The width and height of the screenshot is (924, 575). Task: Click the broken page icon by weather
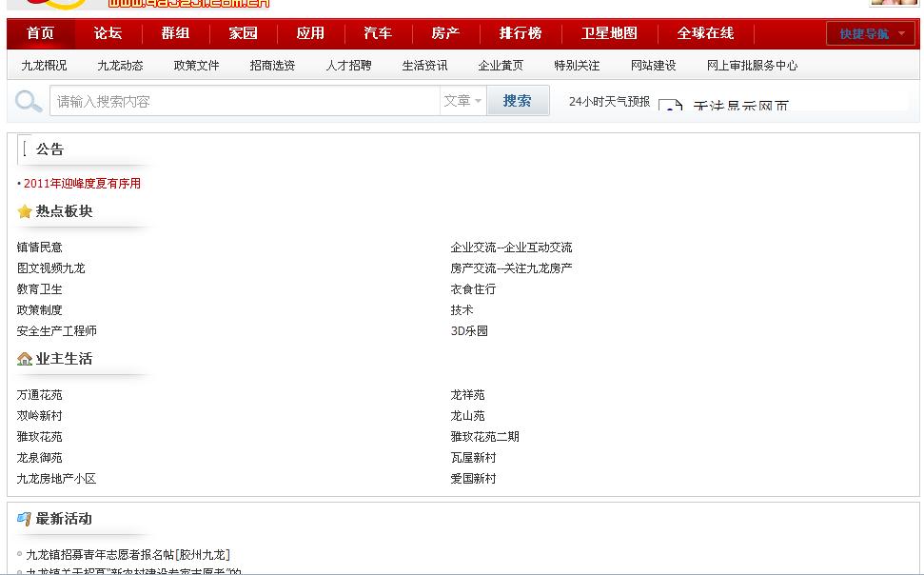(x=670, y=106)
